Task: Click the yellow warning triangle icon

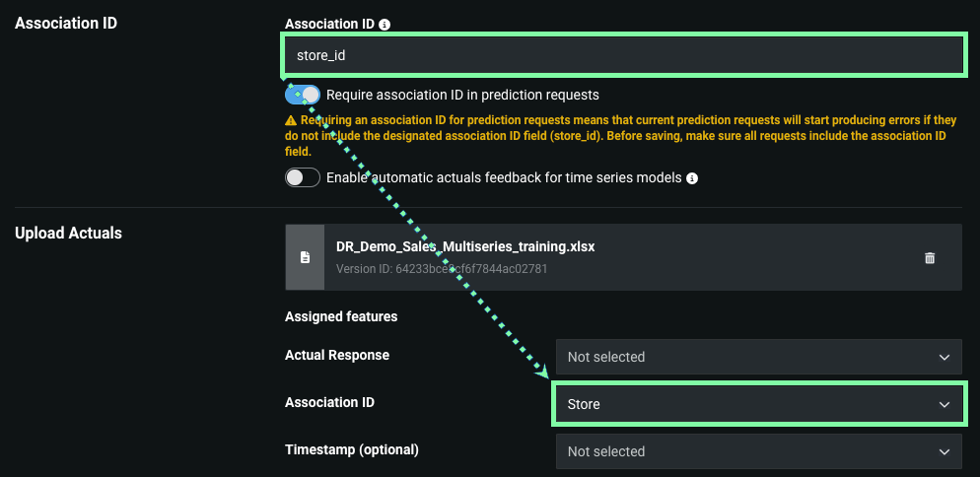Action: [290, 120]
